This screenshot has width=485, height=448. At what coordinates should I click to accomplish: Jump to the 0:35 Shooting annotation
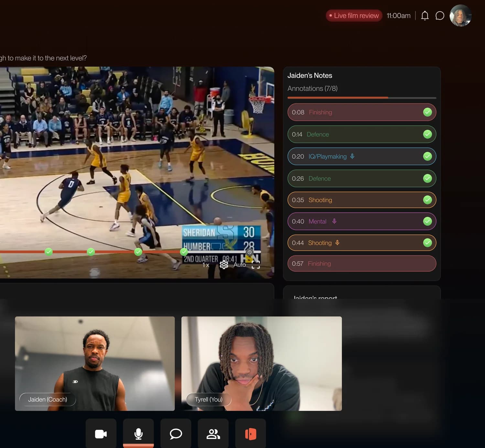click(362, 200)
